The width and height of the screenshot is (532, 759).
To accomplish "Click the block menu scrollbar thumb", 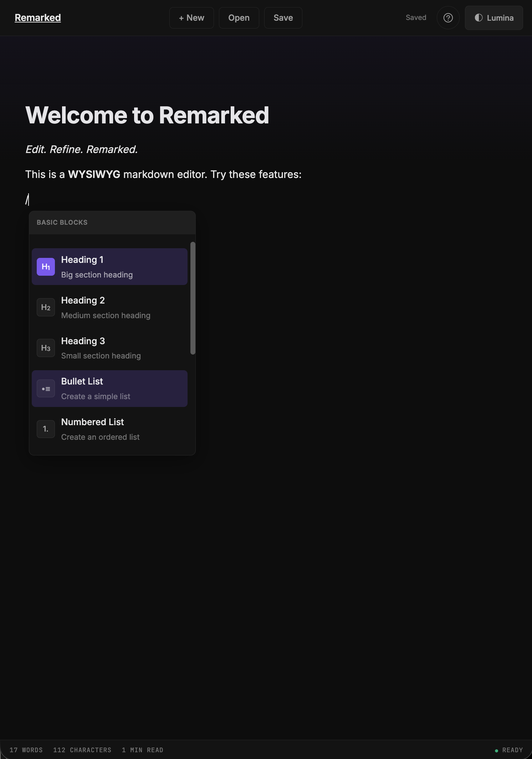I will [x=193, y=298].
